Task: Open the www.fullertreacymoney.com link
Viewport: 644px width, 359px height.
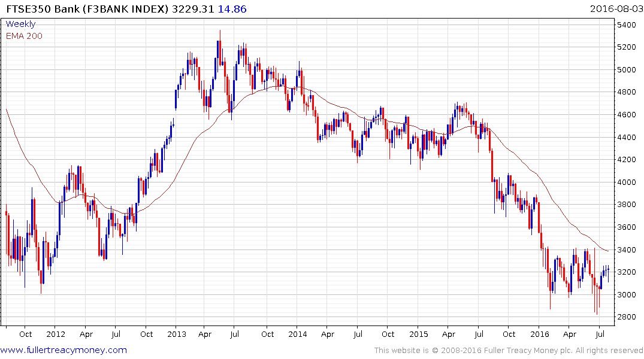Action: (x=64, y=351)
